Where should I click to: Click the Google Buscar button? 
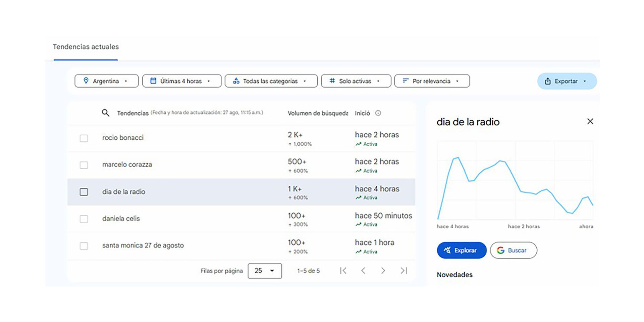pyautogui.click(x=513, y=250)
